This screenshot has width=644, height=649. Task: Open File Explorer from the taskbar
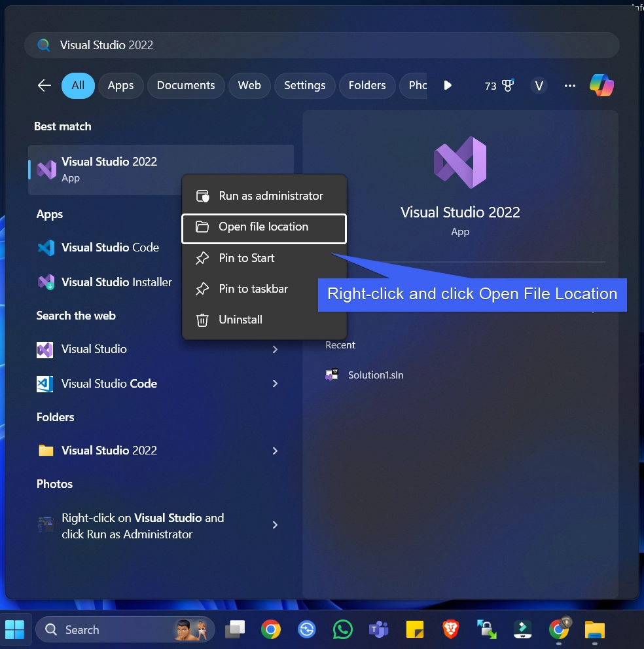594,629
